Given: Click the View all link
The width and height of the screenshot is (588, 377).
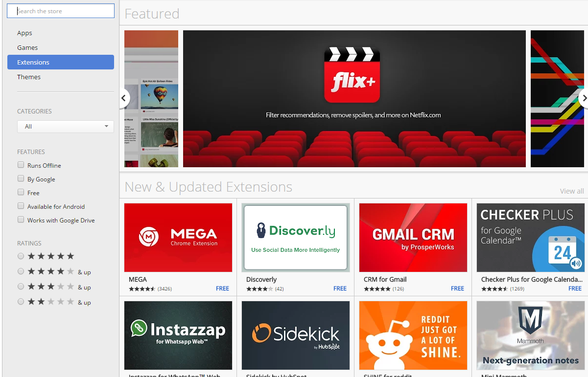Looking at the screenshot, I should [572, 191].
